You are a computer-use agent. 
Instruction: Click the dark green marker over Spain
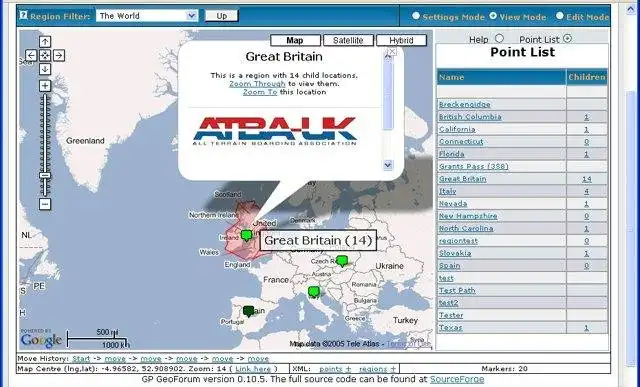click(249, 311)
